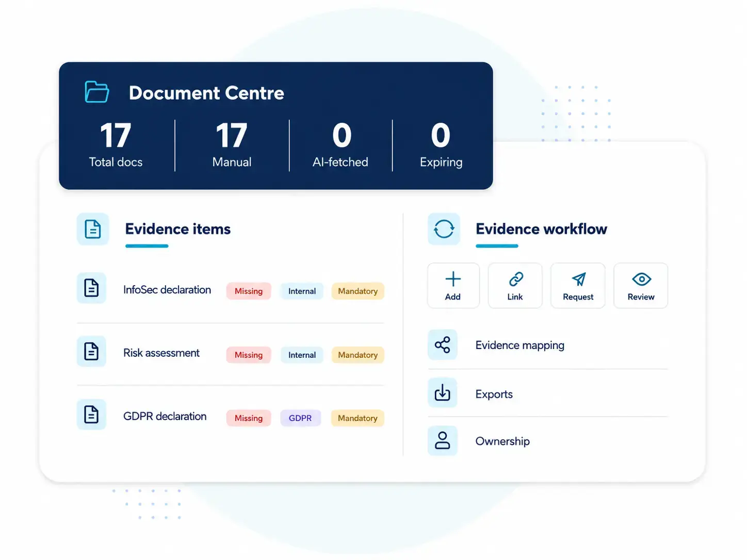Click the Evidence workflow refresh icon
The width and height of the screenshot is (747, 560).
tap(444, 229)
